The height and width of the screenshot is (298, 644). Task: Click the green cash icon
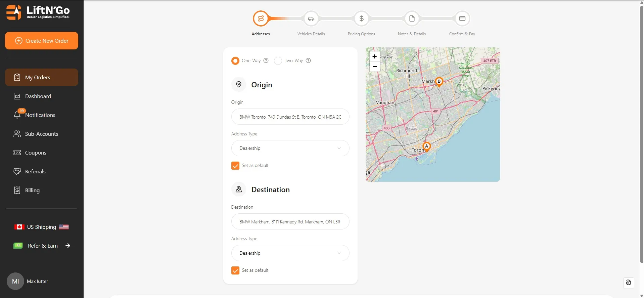(18, 246)
